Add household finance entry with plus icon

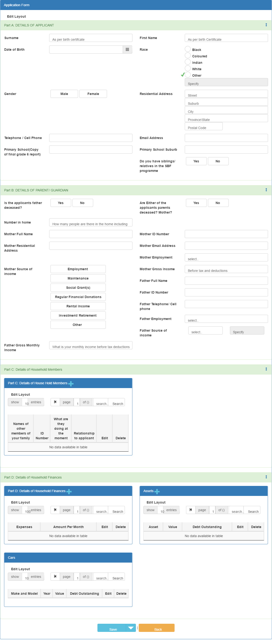pos(69,491)
